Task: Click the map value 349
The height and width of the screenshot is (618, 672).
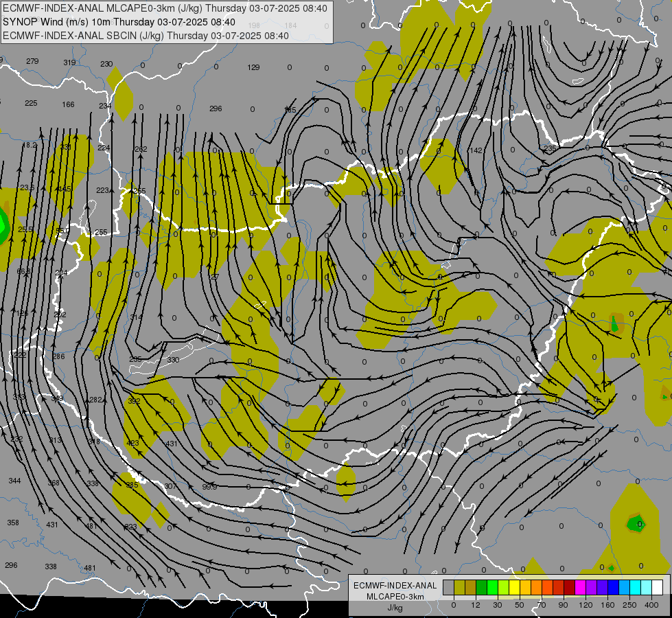Action: coord(57,399)
